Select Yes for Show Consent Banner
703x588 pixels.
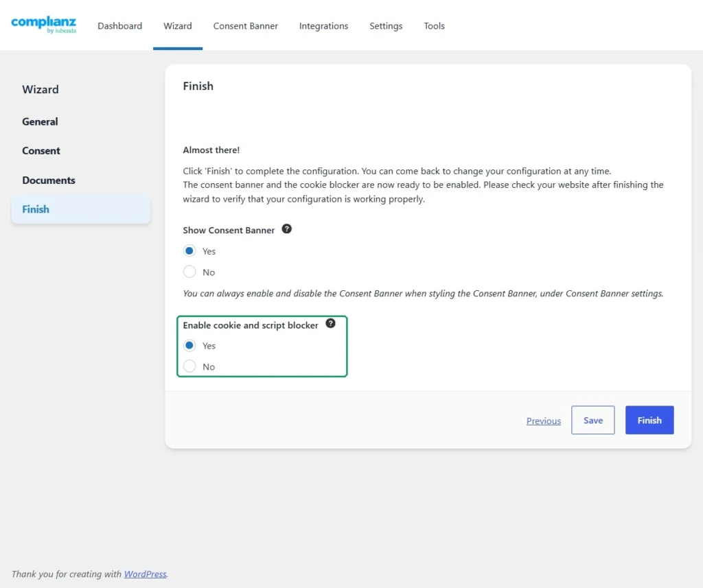tap(189, 250)
